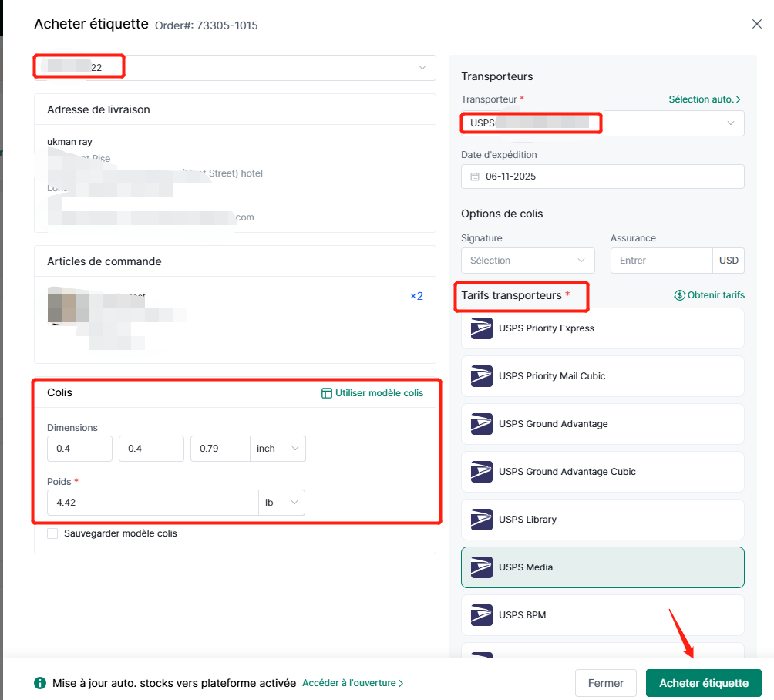Select the USPS BPM rate
The image size is (774, 700).
602,615
